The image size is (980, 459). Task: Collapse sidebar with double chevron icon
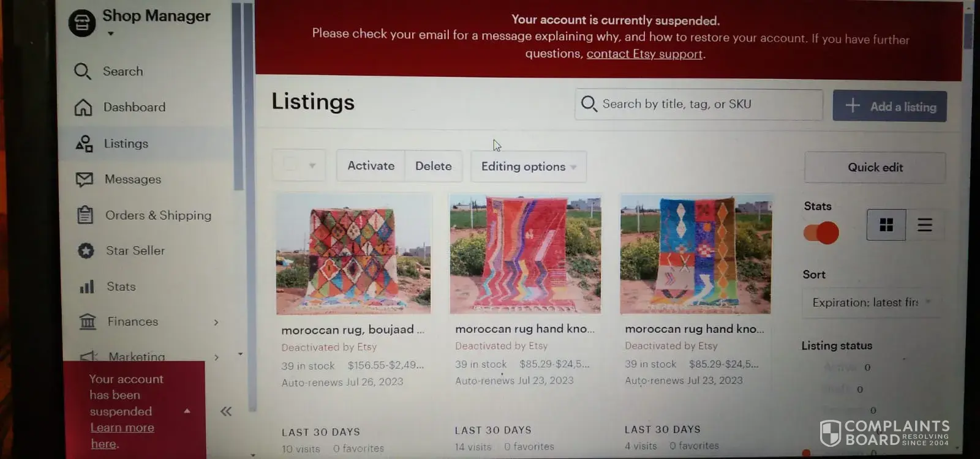click(226, 411)
